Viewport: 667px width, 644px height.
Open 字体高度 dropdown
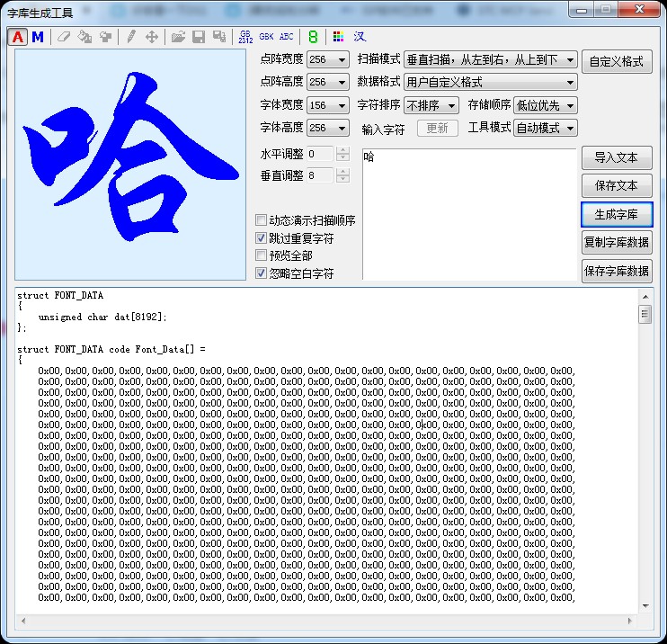pyautogui.click(x=328, y=128)
